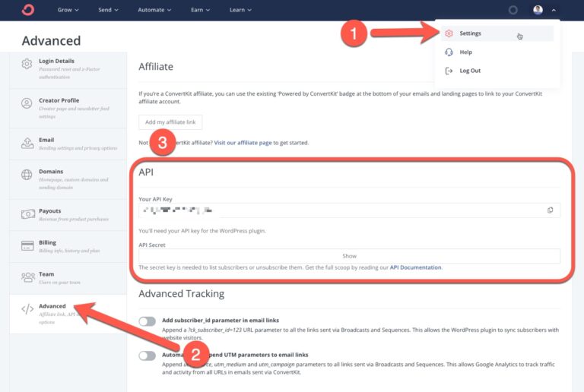Click the 'Your API Key' label
The image size is (584, 392).
tap(155, 199)
